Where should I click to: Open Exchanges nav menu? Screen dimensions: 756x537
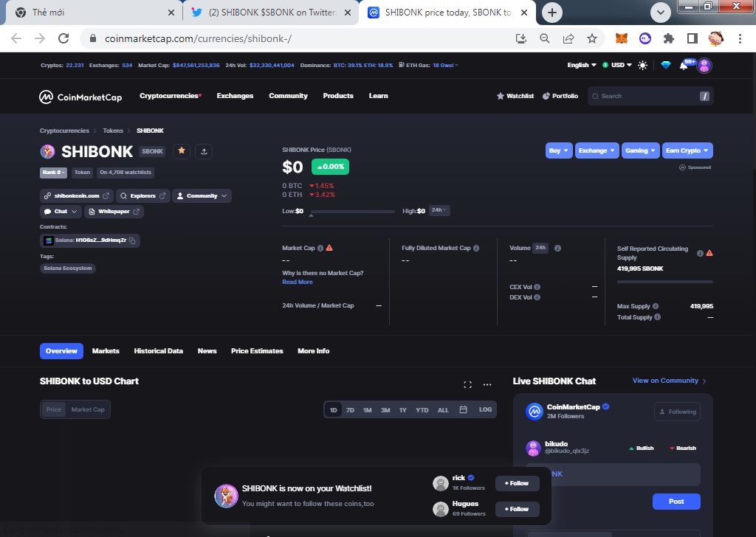coord(235,96)
